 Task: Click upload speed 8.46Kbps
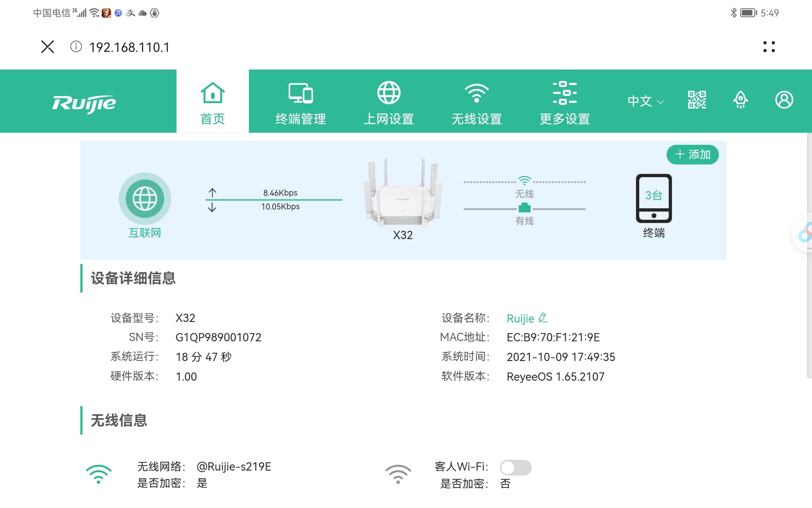280,193
